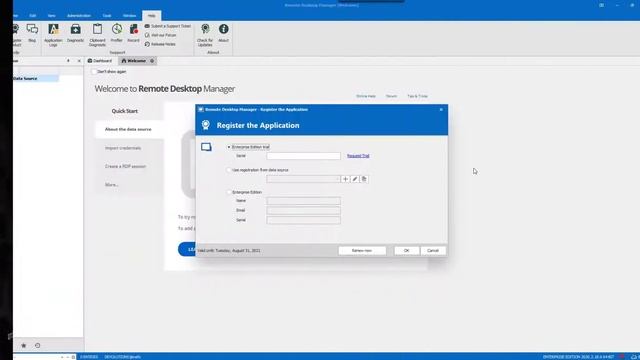The image size is (640, 360).
Task: Open the Tools ribbon tab
Action: (x=107, y=16)
